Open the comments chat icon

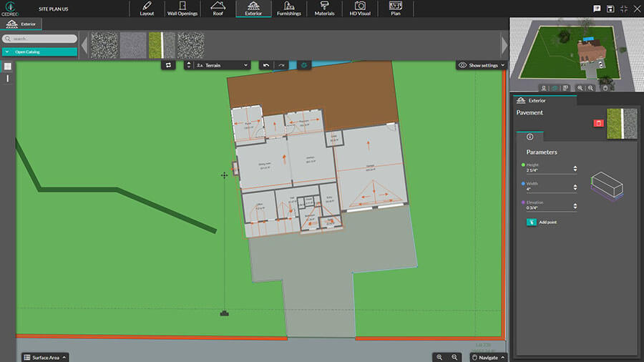point(597,9)
